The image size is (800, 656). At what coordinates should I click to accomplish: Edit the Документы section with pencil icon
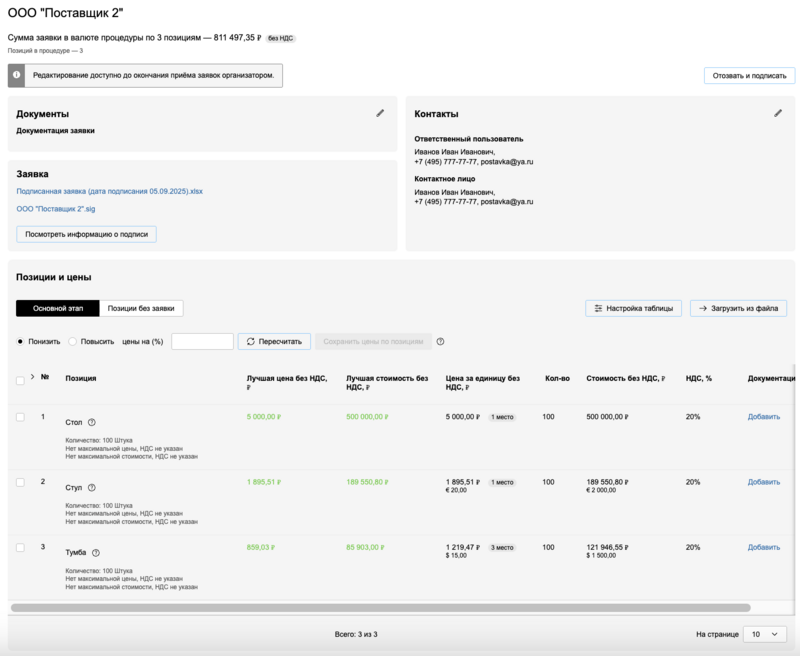coord(380,114)
